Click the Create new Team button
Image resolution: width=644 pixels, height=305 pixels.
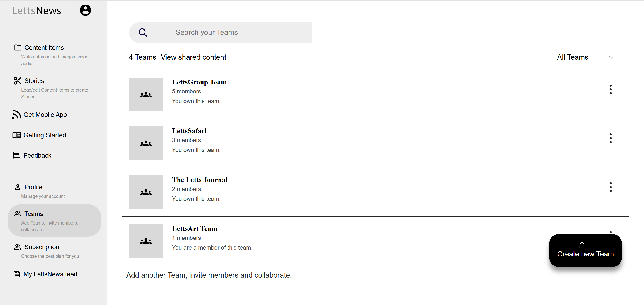585,250
